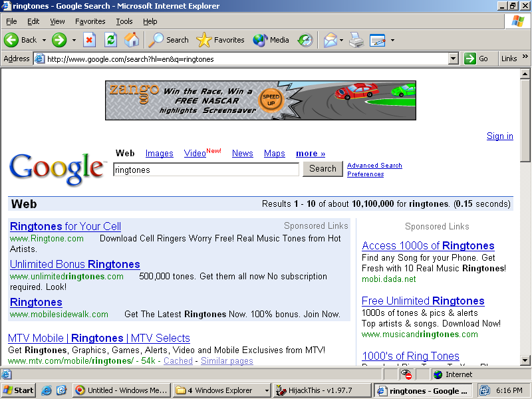532x399 pixels.
Task: Click the Start button
Action: 19,390
